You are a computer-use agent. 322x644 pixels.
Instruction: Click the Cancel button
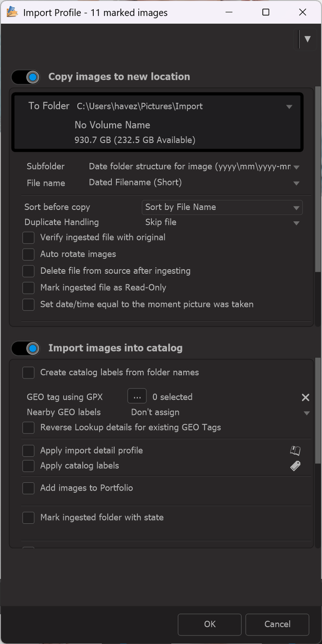277,624
